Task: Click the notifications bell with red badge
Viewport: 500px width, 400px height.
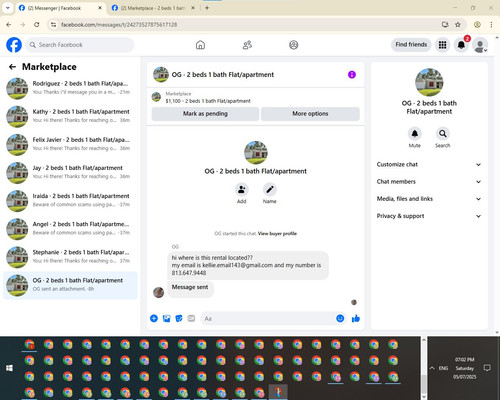Action: (461, 45)
